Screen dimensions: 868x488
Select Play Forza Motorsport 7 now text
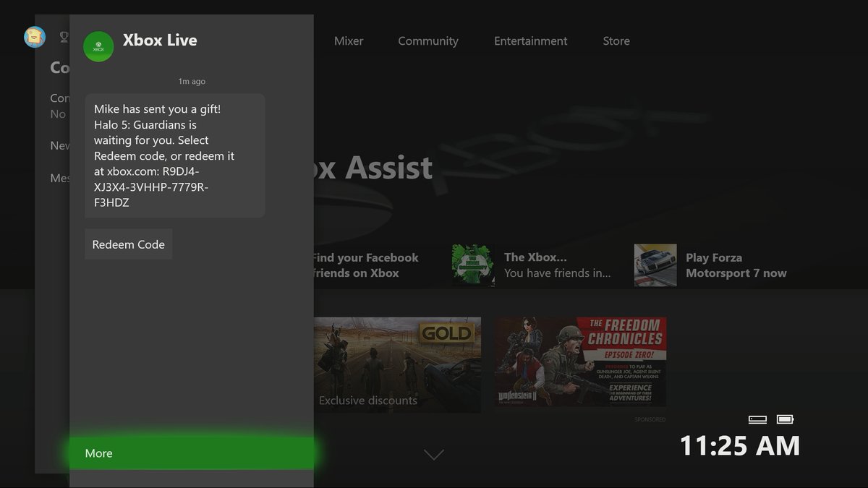(736, 265)
